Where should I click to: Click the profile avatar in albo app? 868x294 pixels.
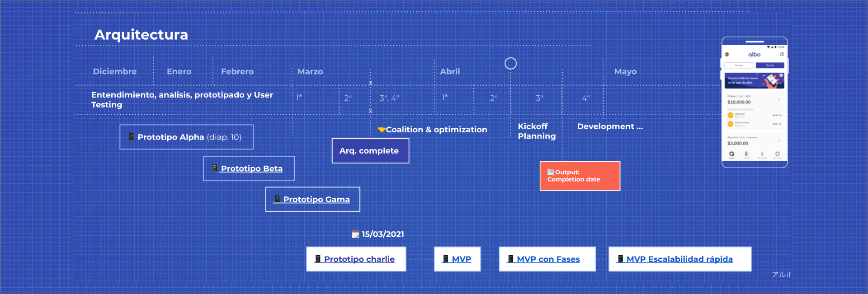[x=727, y=54]
